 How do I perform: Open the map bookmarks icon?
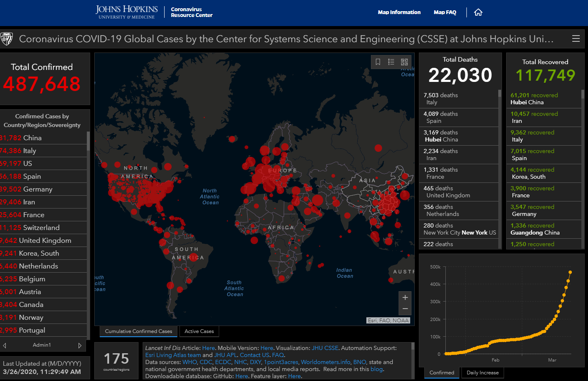[378, 62]
